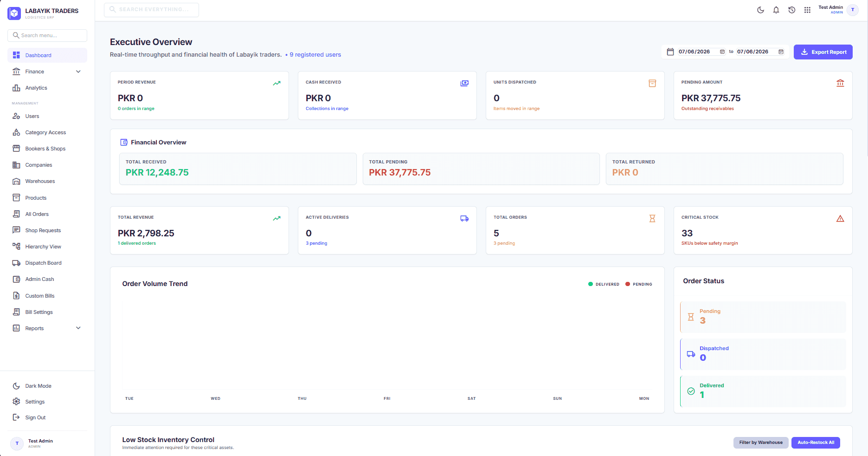This screenshot has width=868, height=456.
Task: Open history clock icon in header
Action: click(792, 10)
